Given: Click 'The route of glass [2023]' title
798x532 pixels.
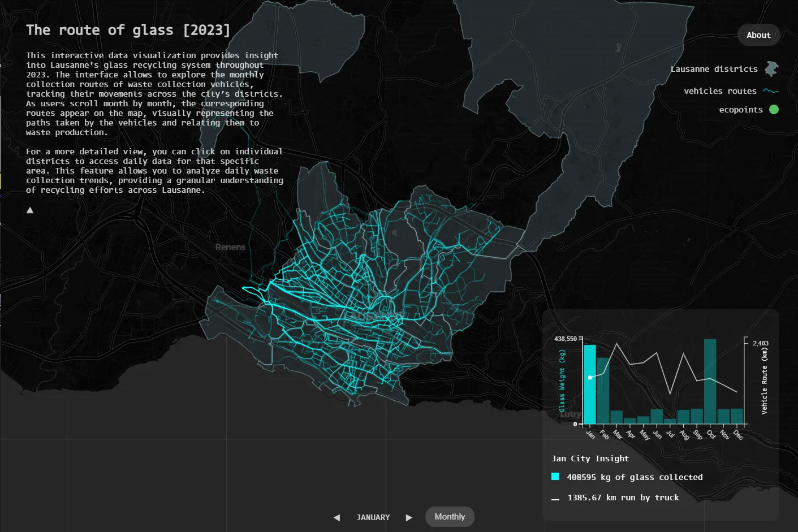Looking at the screenshot, I should pos(128,30).
